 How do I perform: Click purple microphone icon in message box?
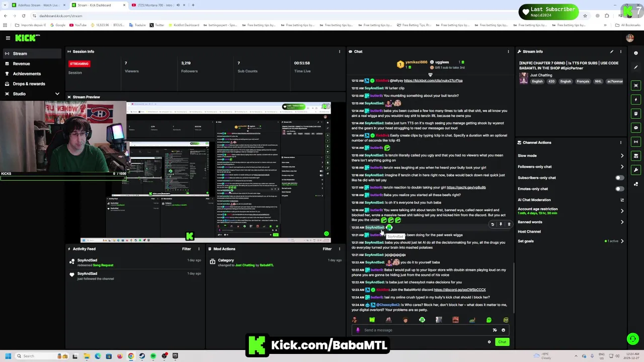[358, 330]
